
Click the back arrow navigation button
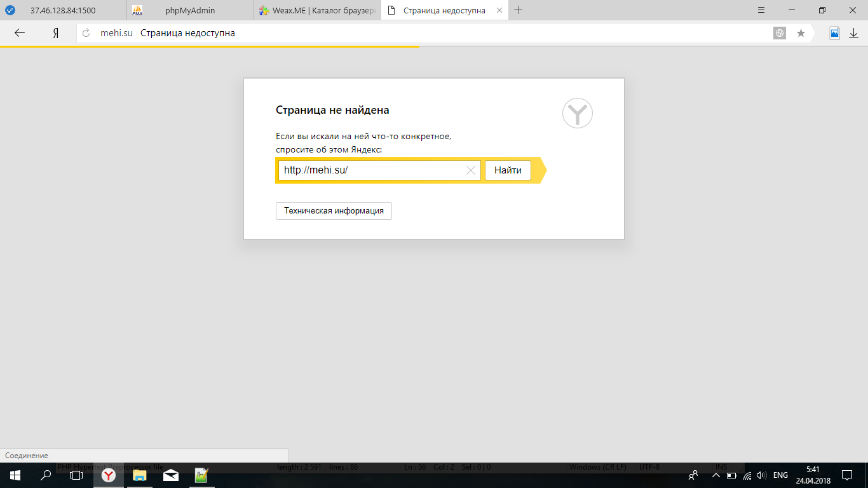[20, 33]
